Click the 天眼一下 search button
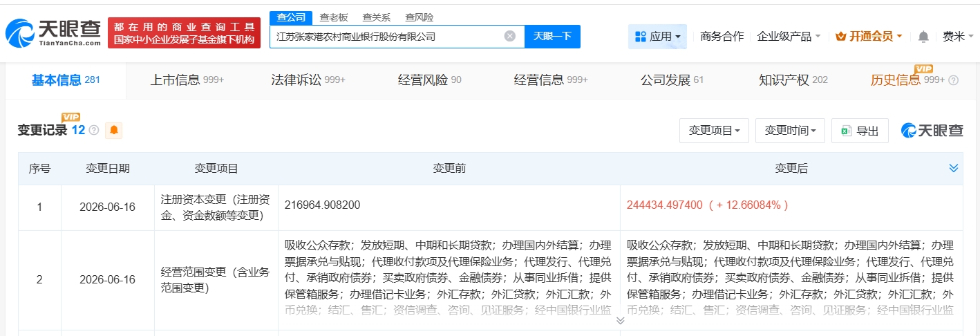 [552, 36]
